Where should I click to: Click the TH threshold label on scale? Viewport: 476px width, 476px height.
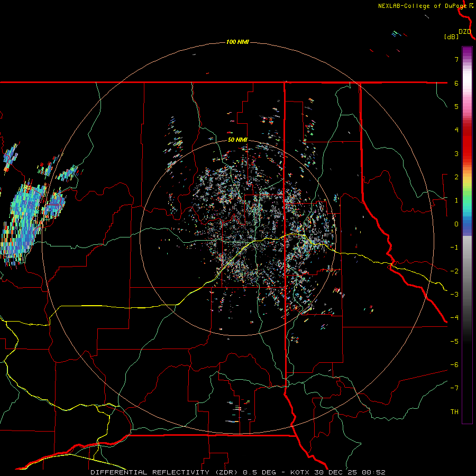454,412
